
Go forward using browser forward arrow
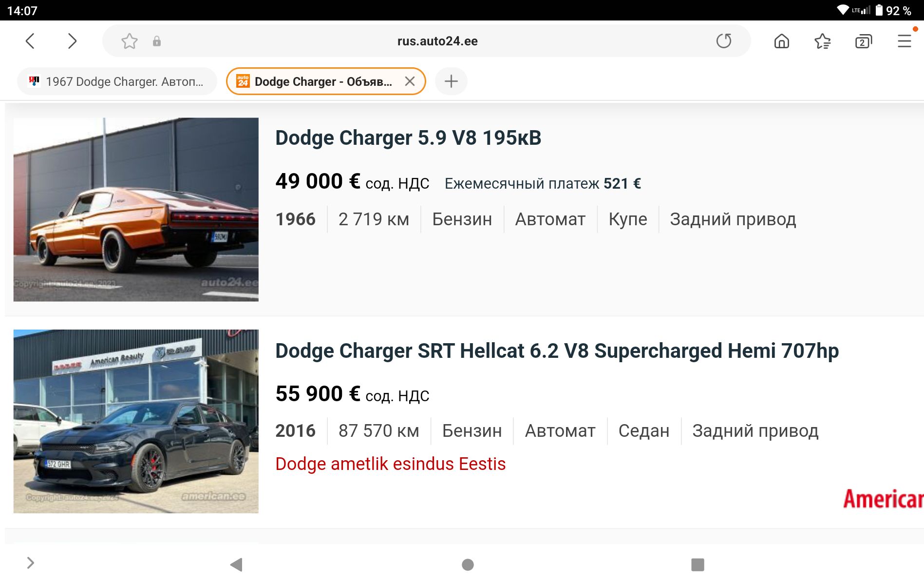[x=72, y=41]
